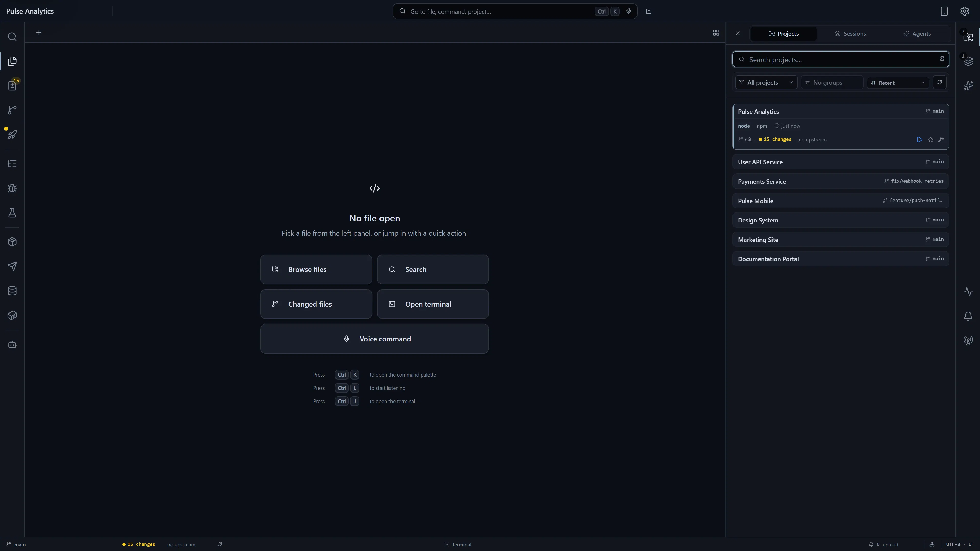Add a new tab with plus icon
This screenshot has height=551, width=980.
(x=39, y=33)
